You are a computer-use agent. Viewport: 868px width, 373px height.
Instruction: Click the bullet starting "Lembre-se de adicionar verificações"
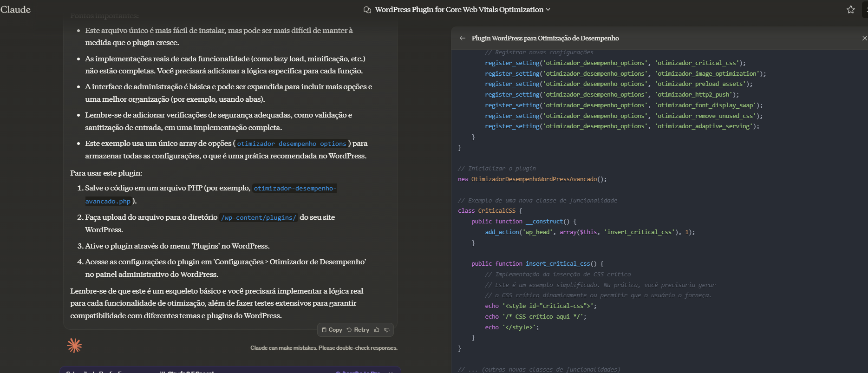tap(218, 121)
